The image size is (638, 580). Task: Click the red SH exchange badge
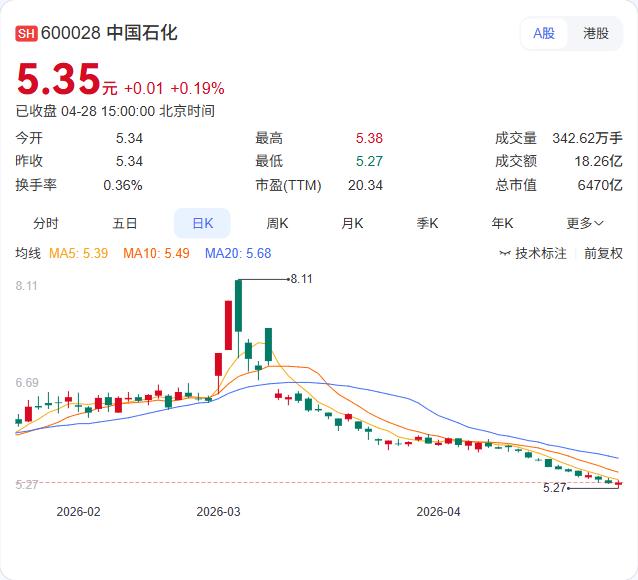coord(26,33)
